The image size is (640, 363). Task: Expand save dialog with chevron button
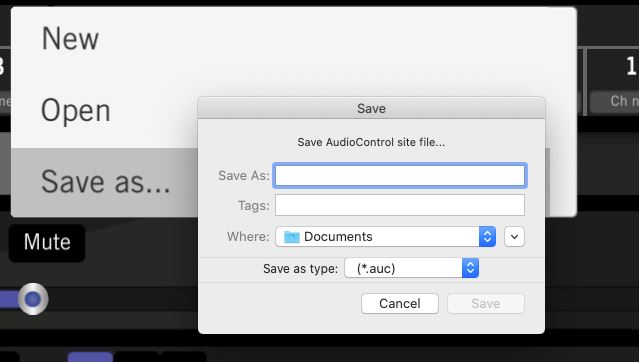[514, 237]
